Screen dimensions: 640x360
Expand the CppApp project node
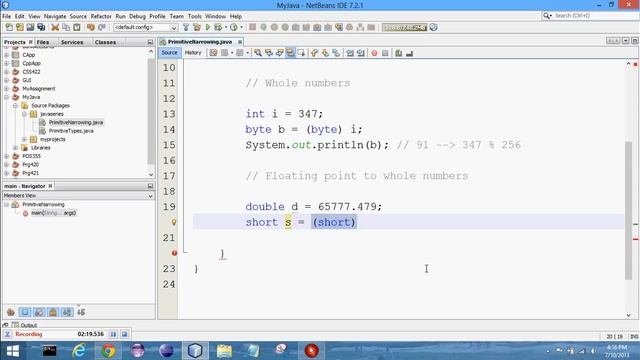7,63
